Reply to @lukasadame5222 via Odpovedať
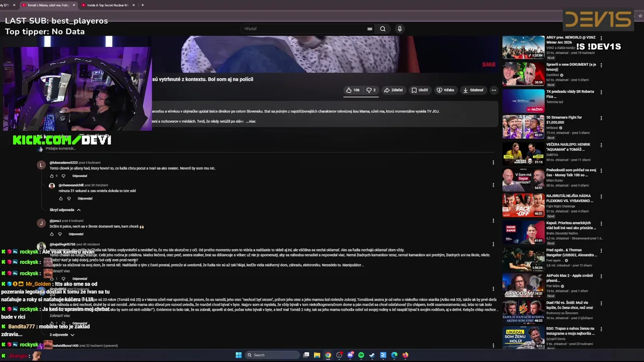This screenshot has width=644, height=362. pyautogui.click(x=79, y=176)
